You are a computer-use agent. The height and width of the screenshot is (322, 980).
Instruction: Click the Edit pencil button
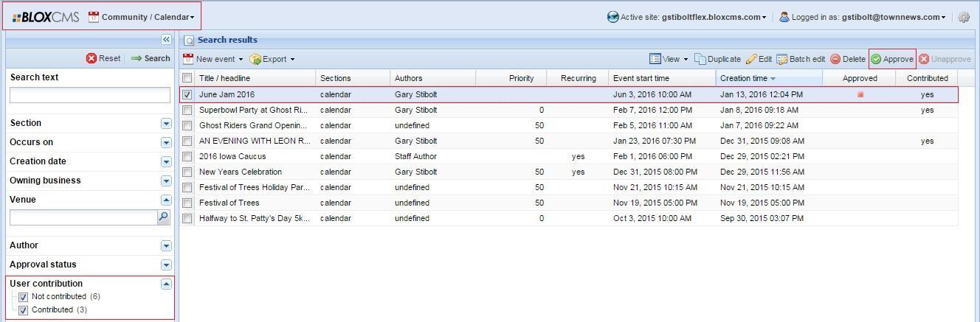coord(759,59)
